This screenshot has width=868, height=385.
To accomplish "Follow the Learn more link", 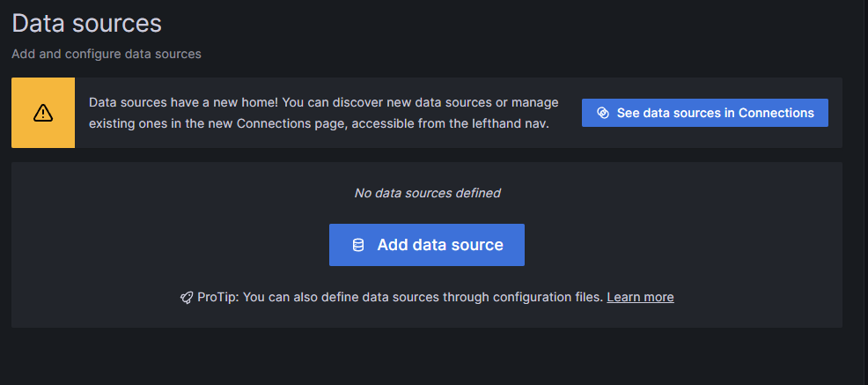I will (x=640, y=298).
